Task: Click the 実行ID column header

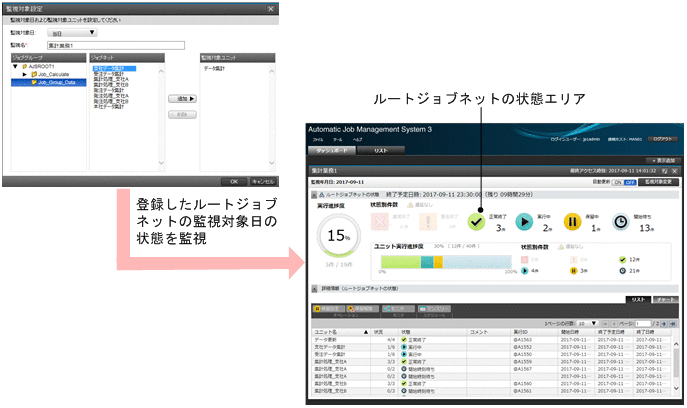Action: [x=535, y=332]
